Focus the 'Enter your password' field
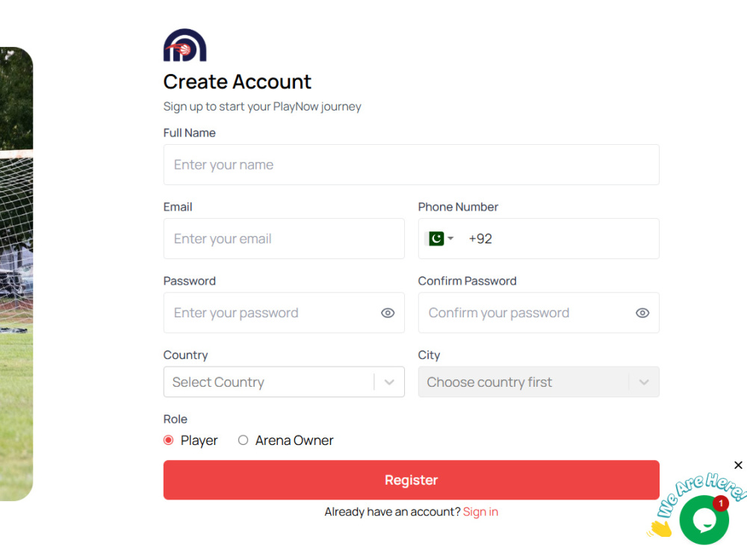This screenshot has width=747, height=560. click(284, 313)
